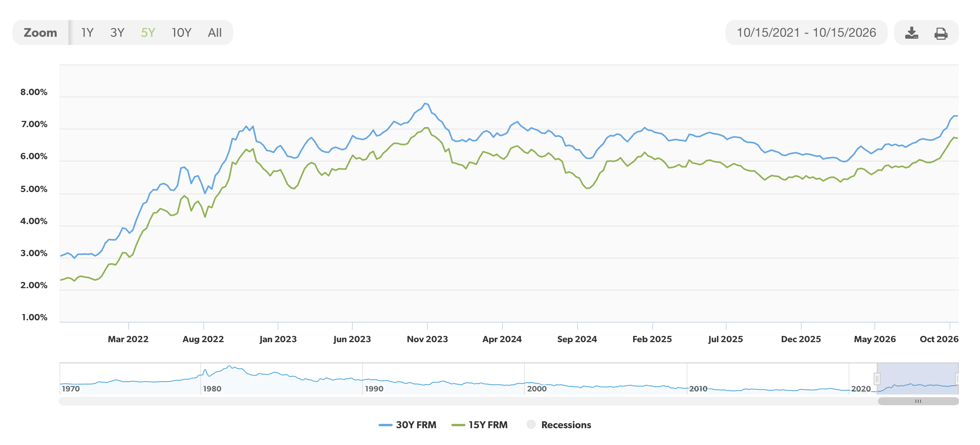Click the shaded navigator selection window

918,378
